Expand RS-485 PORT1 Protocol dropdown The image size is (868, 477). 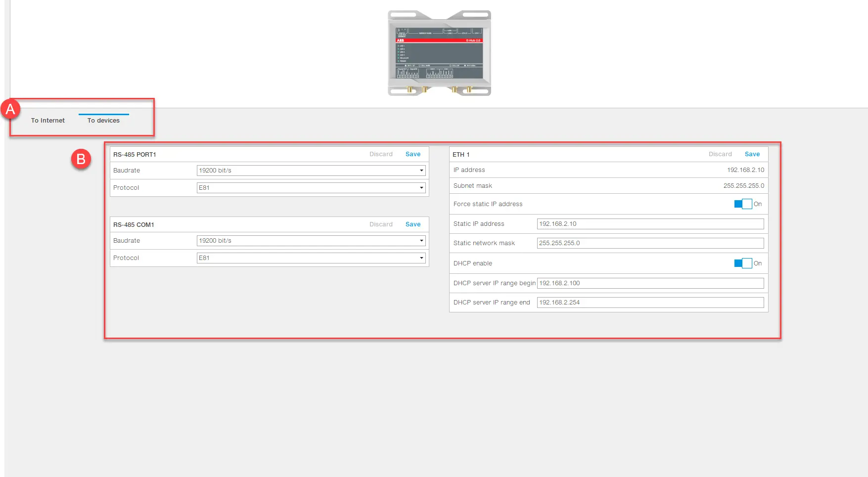tap(311, 188)
